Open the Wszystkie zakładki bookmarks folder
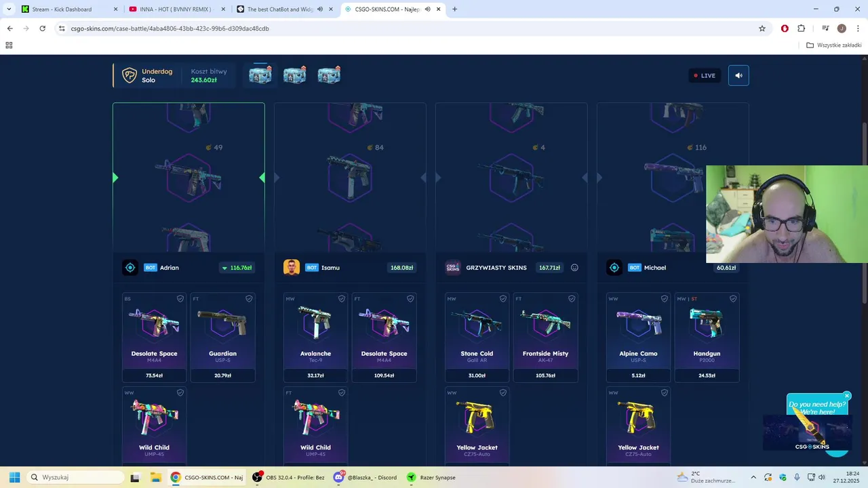This screenshot has width=868, height=488. (834, 45)
